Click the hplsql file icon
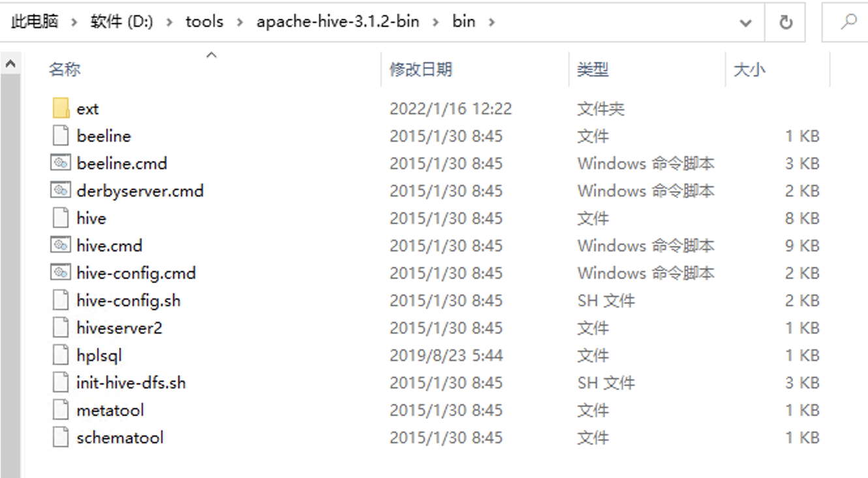 (x=60, y=355)
